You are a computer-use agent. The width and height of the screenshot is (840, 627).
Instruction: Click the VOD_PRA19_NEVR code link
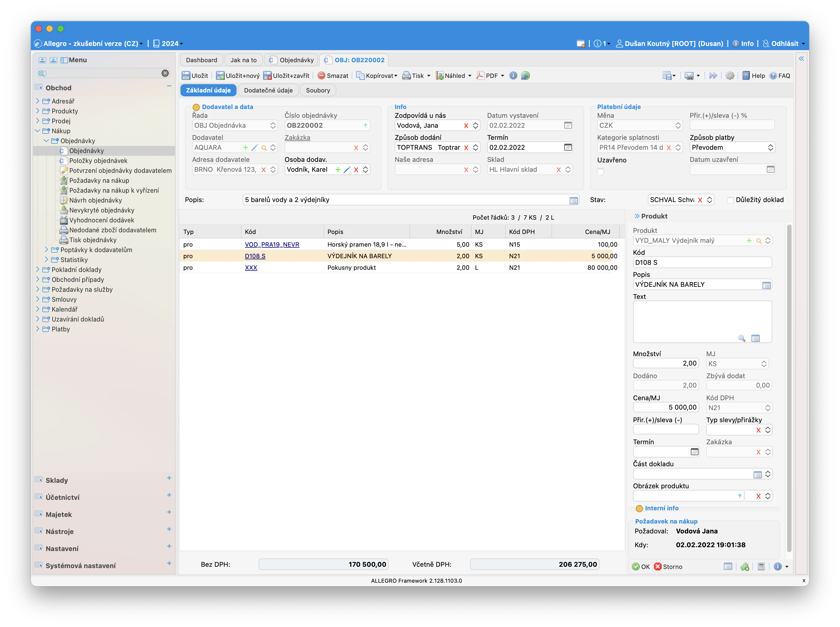pos(272,244)
